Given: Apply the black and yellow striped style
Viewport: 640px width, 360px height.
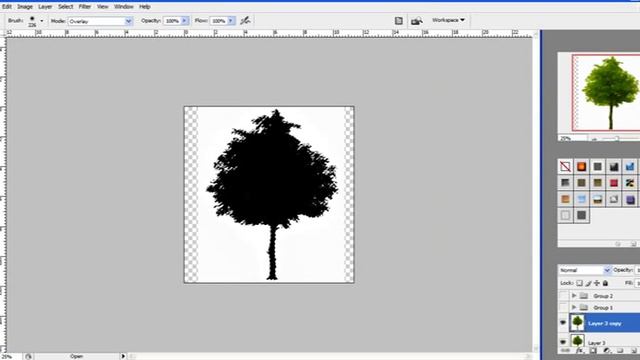Looking at the screenshot, I should point(630,183).
